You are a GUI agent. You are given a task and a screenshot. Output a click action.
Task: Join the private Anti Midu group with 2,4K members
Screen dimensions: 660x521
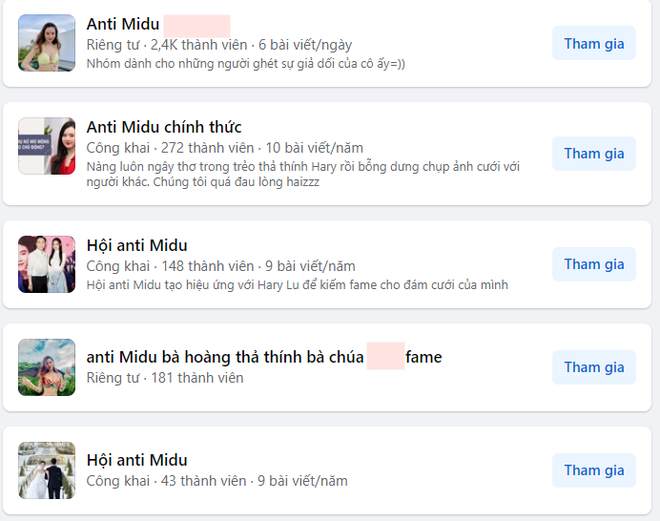coord(594,43)
